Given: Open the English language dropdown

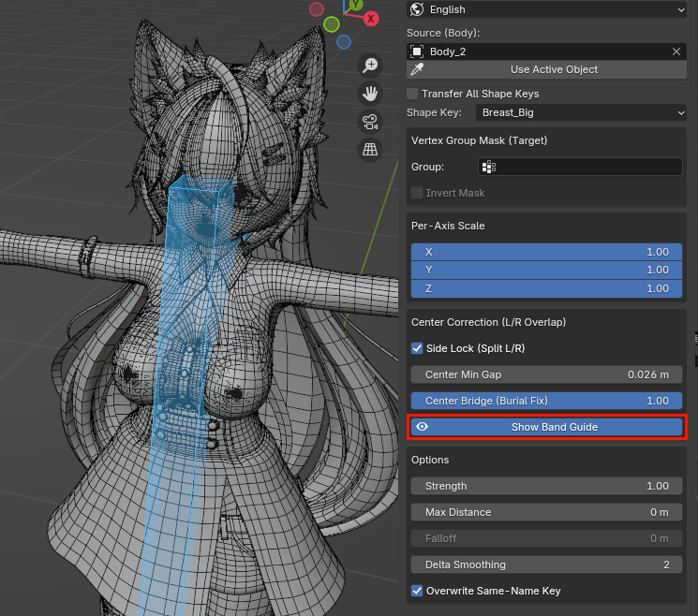Looking at the screenshot, I should (x=546, y=9).
